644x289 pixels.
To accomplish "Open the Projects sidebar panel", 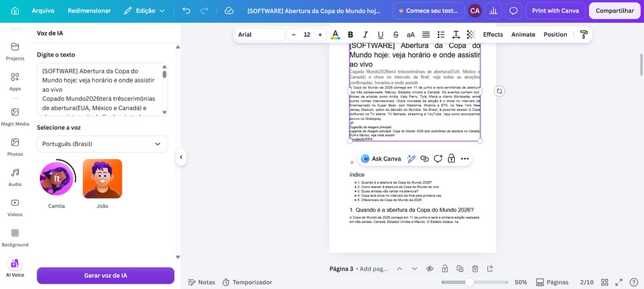I will (15, 51).
